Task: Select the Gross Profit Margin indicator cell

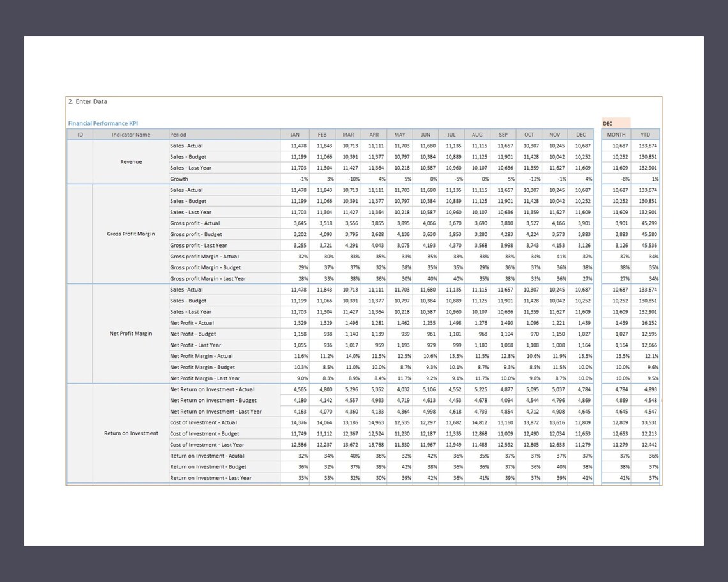Action: click(130, 234)
